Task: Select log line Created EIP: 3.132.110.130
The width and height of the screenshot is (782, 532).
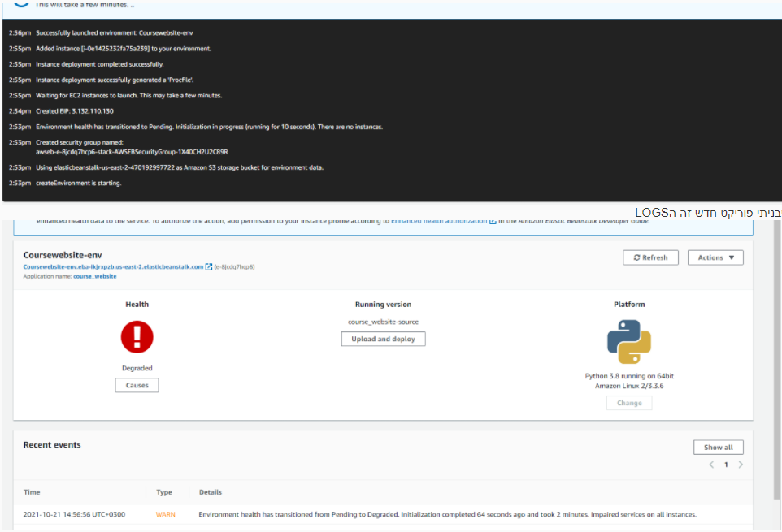Action: 75,111
